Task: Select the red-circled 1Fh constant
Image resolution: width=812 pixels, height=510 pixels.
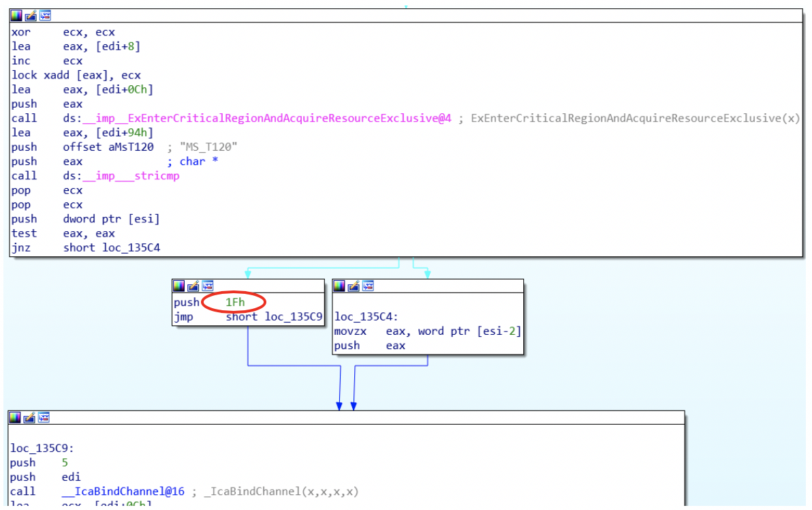Action: (x=235, y=302)
